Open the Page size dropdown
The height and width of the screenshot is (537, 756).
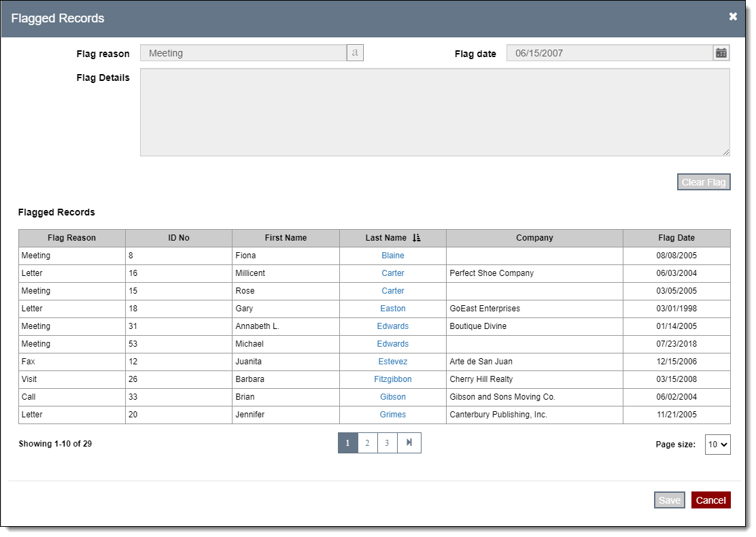click(x=717, y=445)
